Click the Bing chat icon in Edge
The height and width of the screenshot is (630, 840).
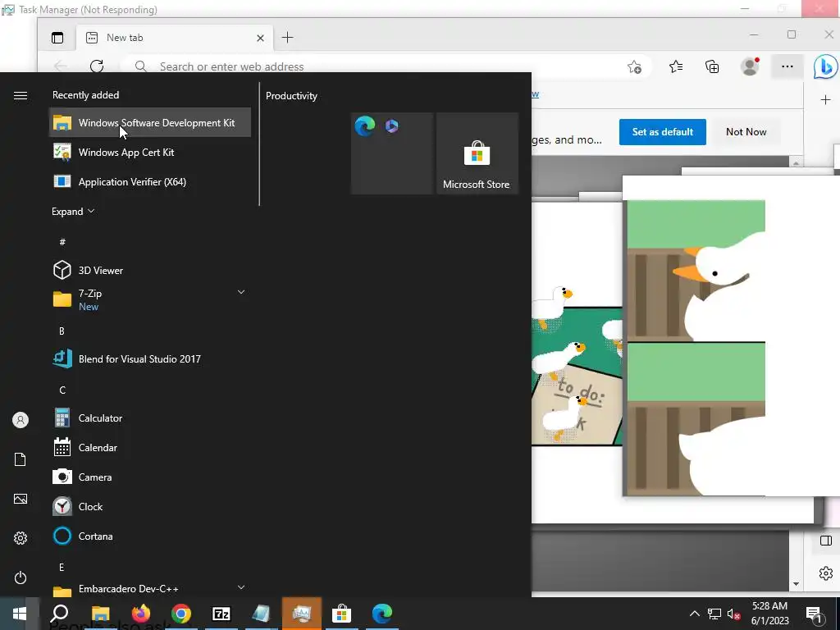[825, 66]
